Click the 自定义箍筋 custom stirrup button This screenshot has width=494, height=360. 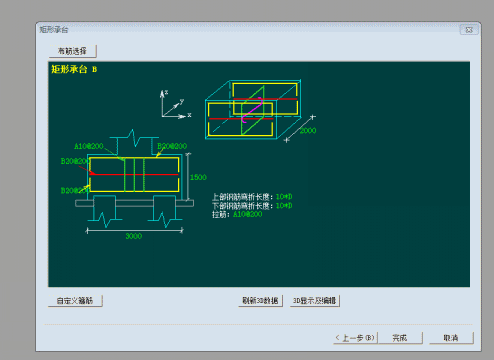[x=75, y=301]
